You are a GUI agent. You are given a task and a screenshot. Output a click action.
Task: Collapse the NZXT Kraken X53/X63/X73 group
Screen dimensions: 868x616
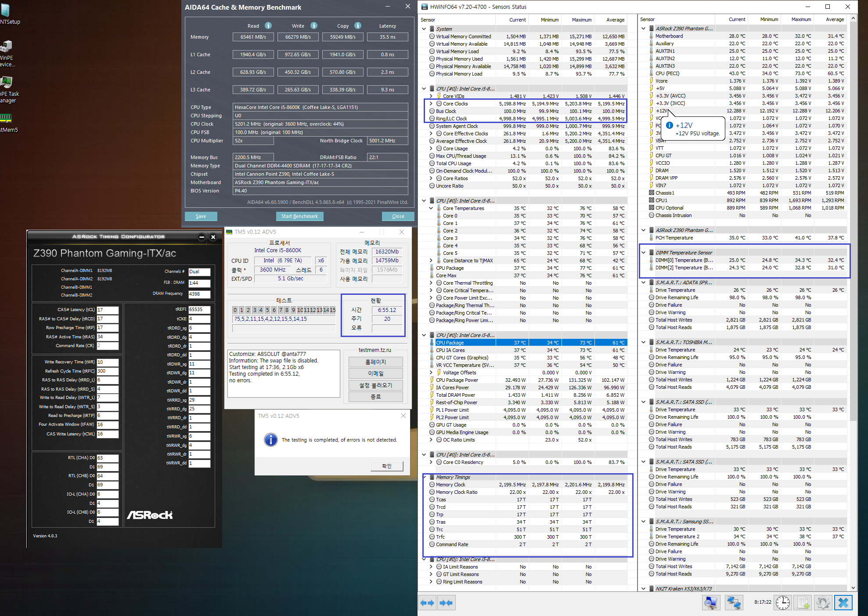click(x=644, y=589)
